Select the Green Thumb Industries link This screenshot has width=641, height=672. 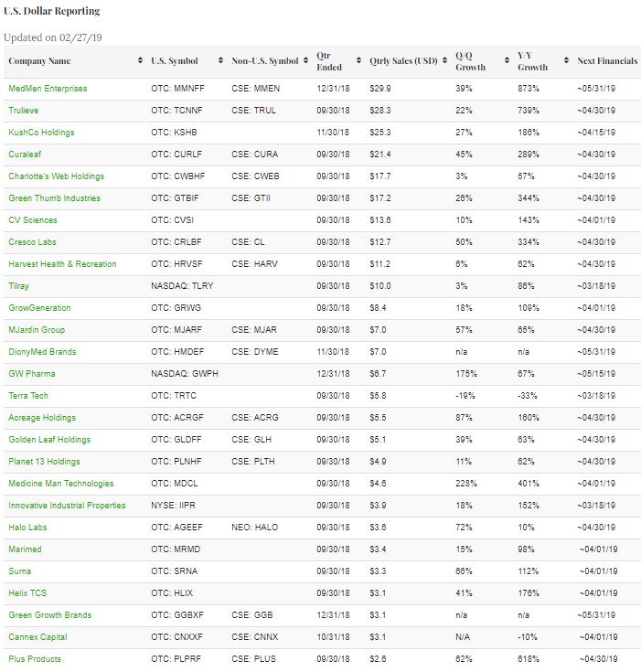pos(54,198)
